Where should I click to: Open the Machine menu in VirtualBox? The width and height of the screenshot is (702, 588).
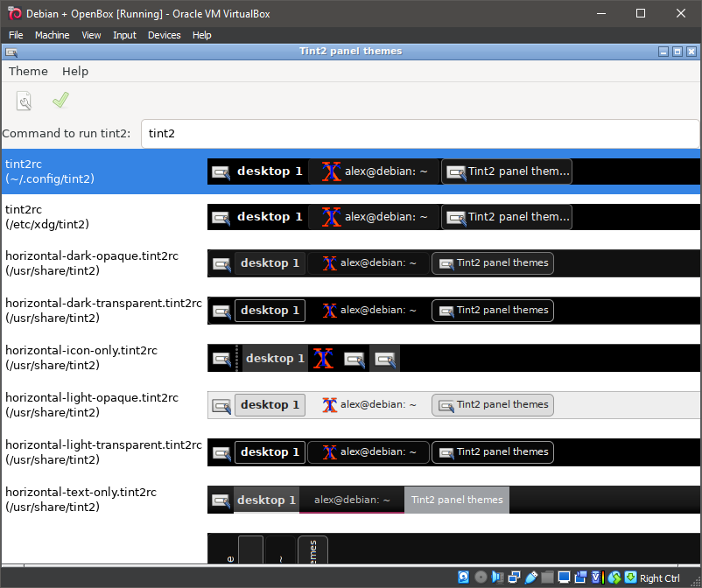[53, 35]
